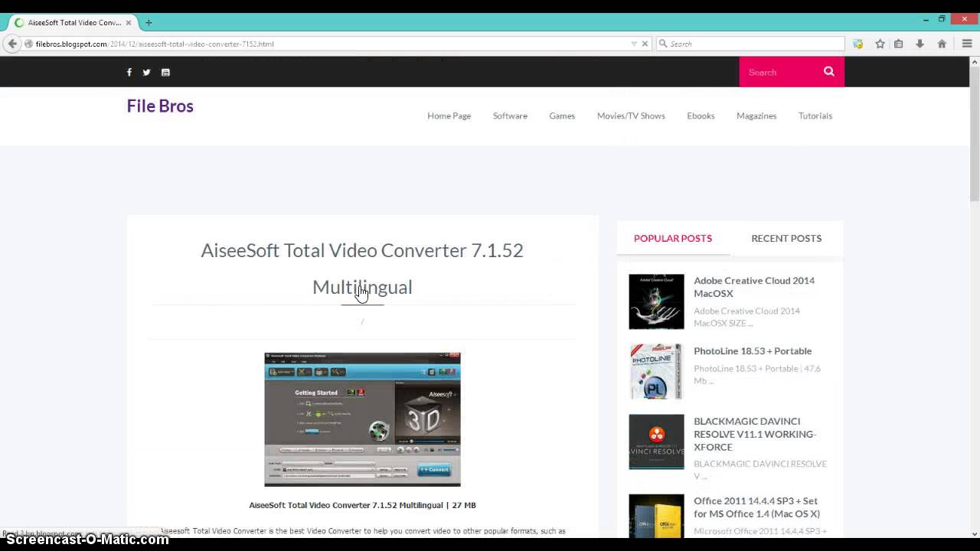Open the Blackmagic DaVinci Resolve V11.1 post

click(x=755, y=434)
